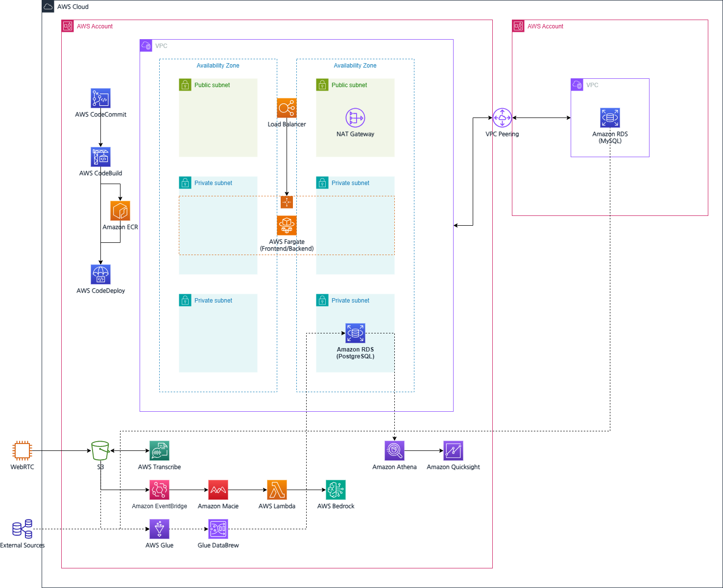This screenshot has width=723, height=588.
Task: Click the "AWS Lambda" label
Action: (277, 506)
